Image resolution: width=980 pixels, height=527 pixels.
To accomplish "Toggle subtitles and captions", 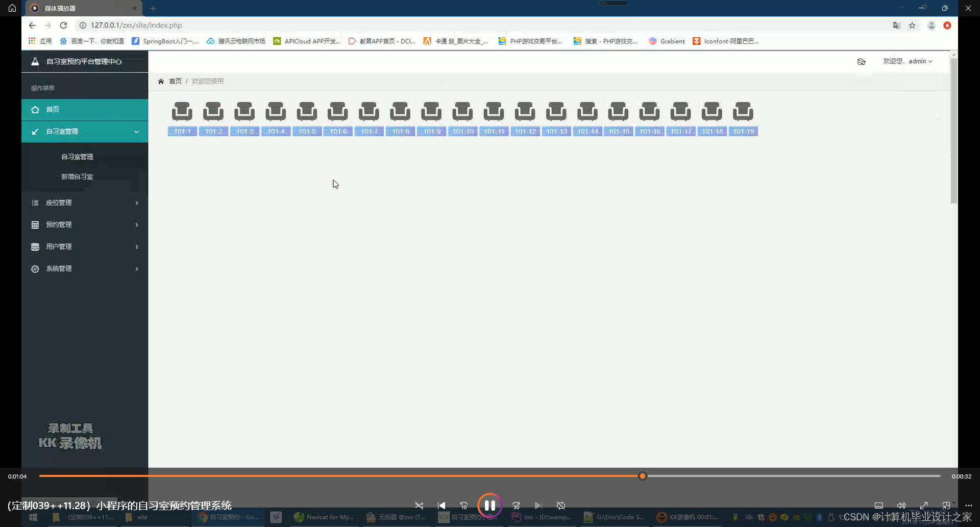I will tap(879, 506).
